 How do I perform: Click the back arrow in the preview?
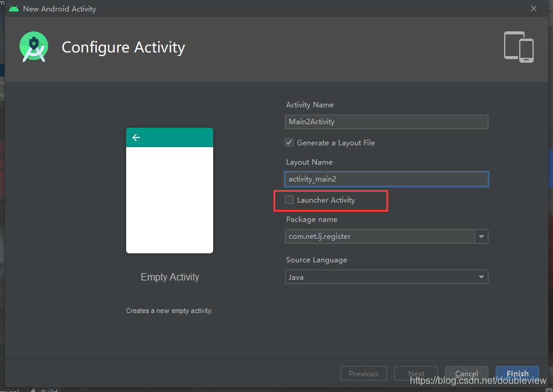click(x=136, y=138)
